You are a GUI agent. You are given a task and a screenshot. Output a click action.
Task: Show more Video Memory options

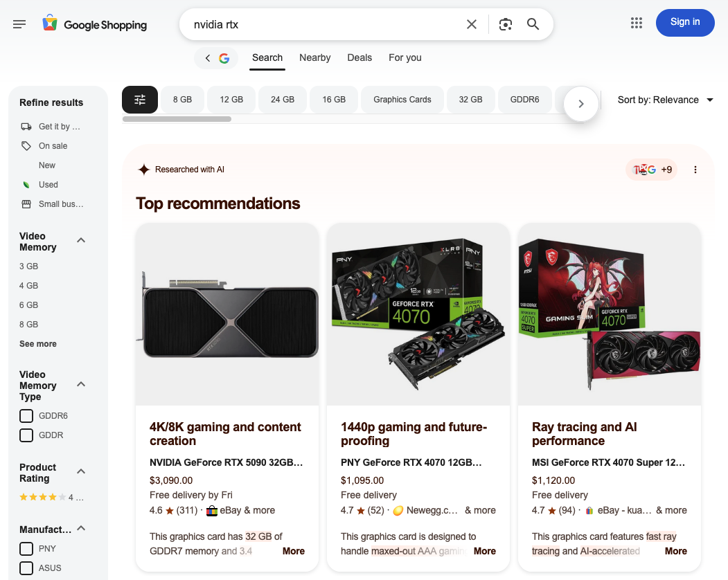tap(38, 344)
